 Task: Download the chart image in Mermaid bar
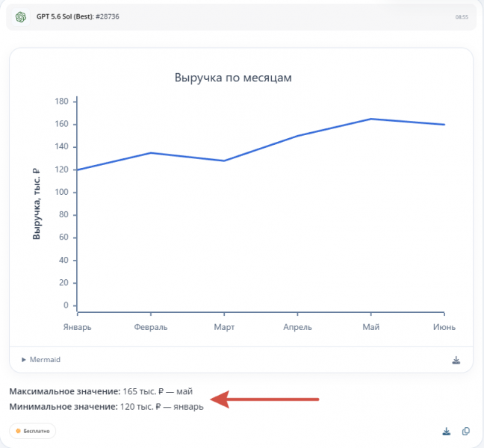pyautogui.click(x=456, y=360)
